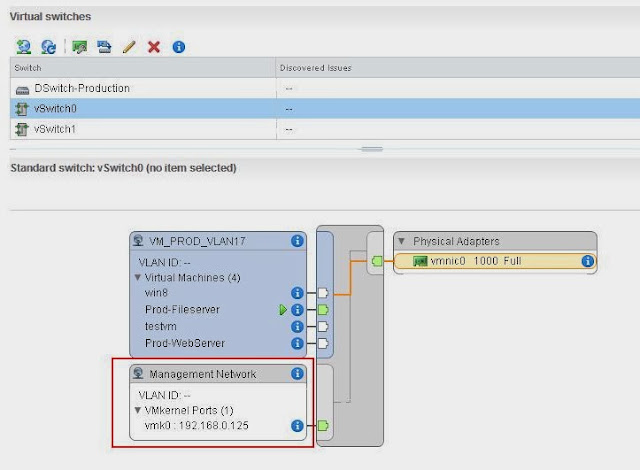Click the Refresh network toolbar icon
Viewport: 640px width, 470px height.
pos(49,47)
